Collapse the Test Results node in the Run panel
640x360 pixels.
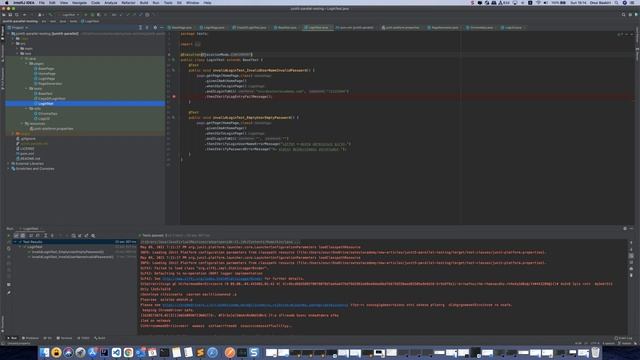(x=16, y=242)
